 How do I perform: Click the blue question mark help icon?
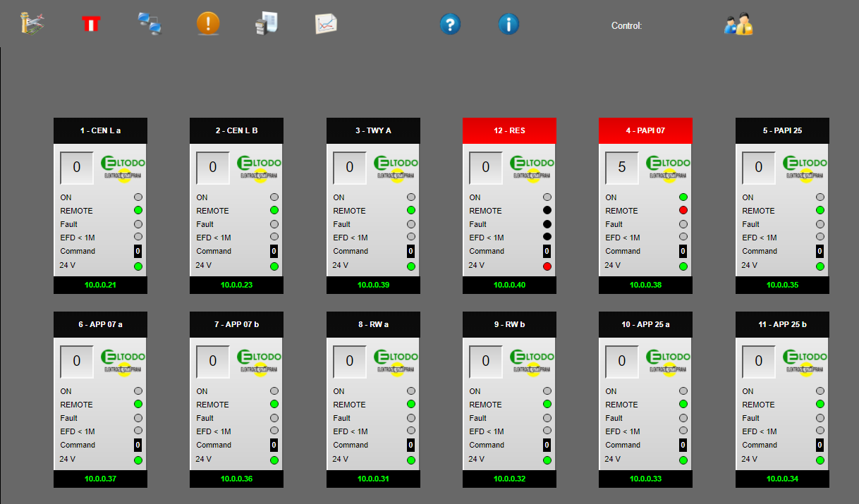(450, 24)
